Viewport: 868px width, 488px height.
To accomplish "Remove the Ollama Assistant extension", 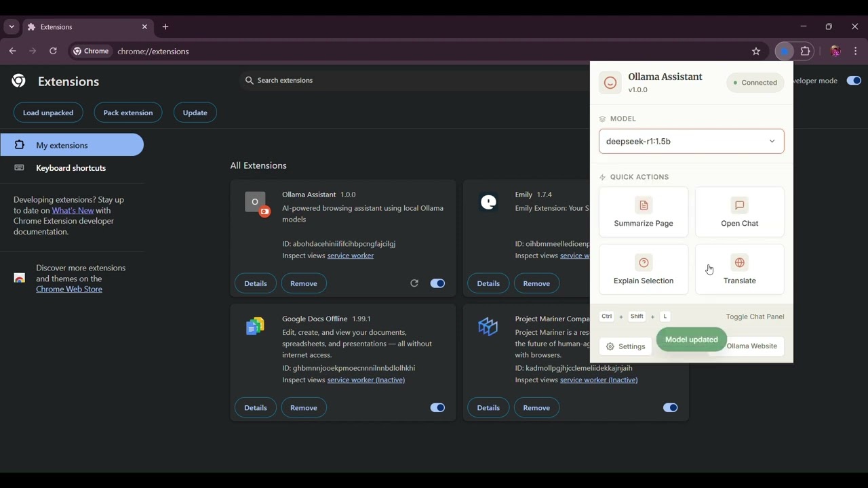I will [x=304, y=283].
